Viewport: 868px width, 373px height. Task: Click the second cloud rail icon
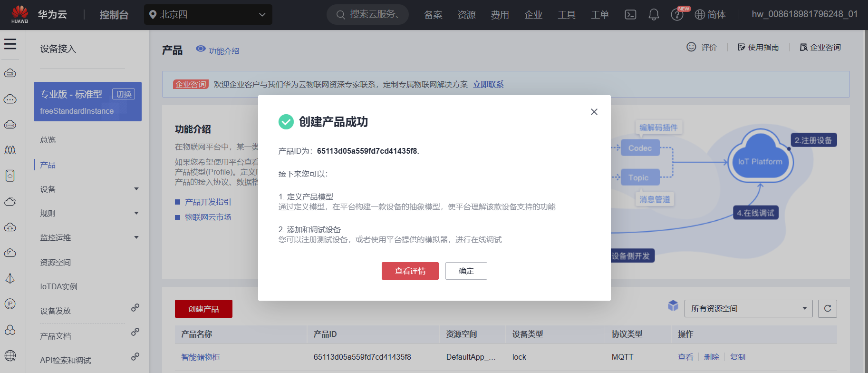tap(10, 99)
